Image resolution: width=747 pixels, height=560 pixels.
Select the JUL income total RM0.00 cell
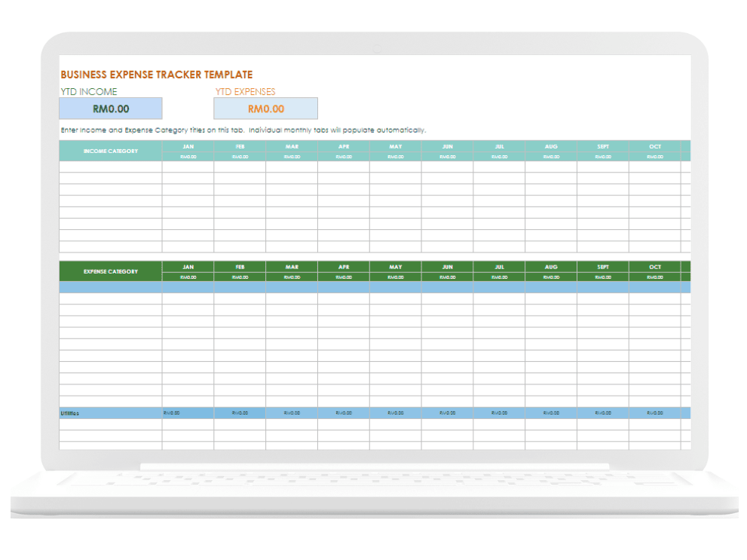pyautogui.click(x=499, y=157)
